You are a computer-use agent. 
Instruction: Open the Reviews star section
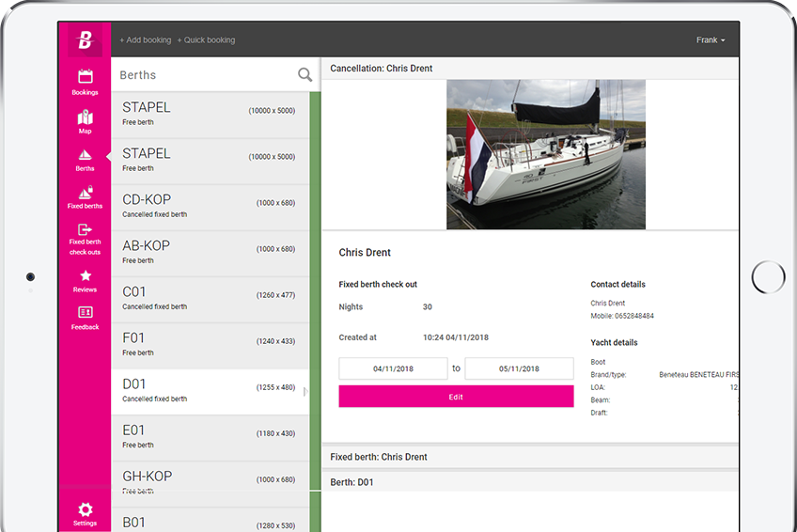[x=85, y=281]
